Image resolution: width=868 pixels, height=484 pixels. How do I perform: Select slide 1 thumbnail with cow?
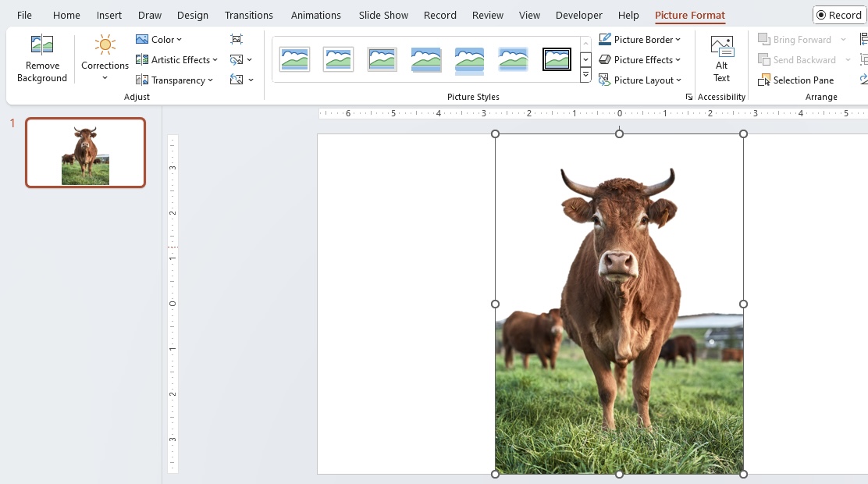[x=85, y=152]
